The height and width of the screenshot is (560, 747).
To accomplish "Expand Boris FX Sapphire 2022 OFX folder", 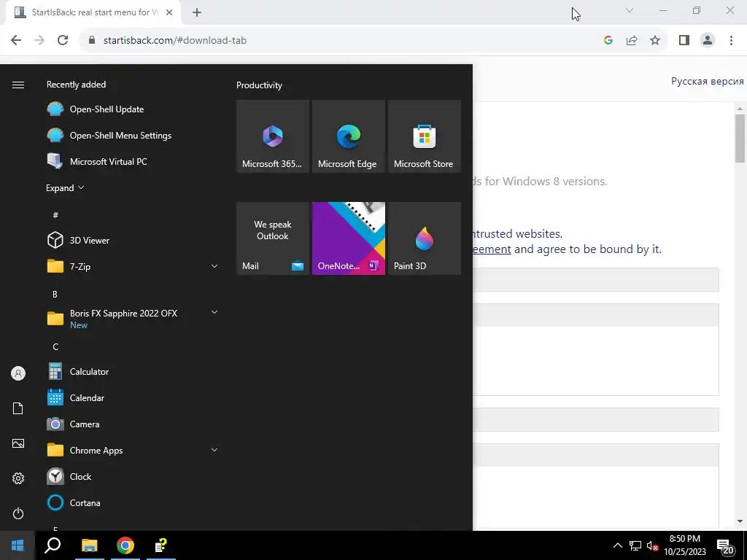I will [214, 312].
